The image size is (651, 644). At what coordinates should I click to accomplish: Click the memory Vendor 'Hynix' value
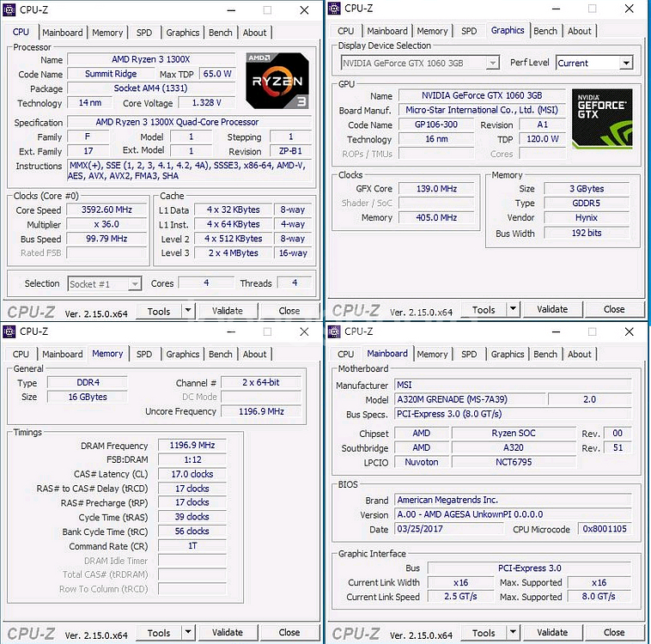pyautogui.click(x=587, y=217)
